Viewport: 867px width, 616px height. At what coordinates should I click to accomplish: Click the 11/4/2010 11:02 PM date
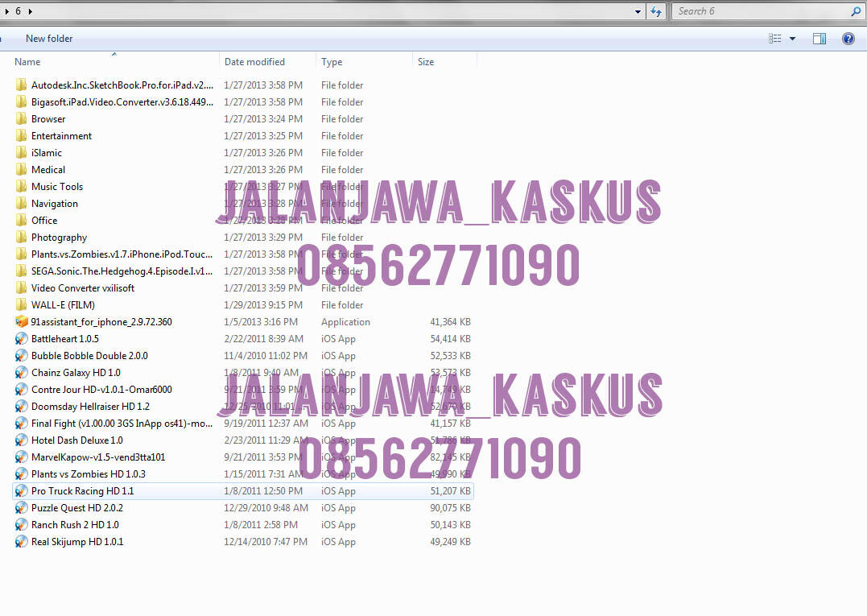[x=266, y=356]
